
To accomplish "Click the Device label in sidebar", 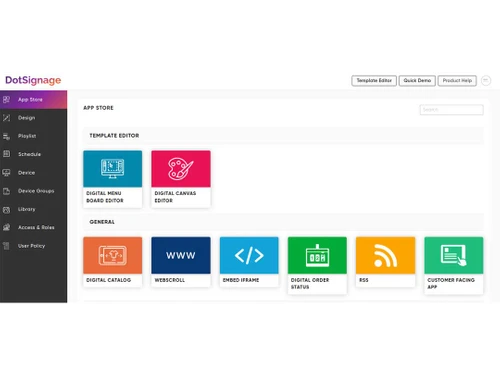I will pyautogui.click(x=26, y=173).
